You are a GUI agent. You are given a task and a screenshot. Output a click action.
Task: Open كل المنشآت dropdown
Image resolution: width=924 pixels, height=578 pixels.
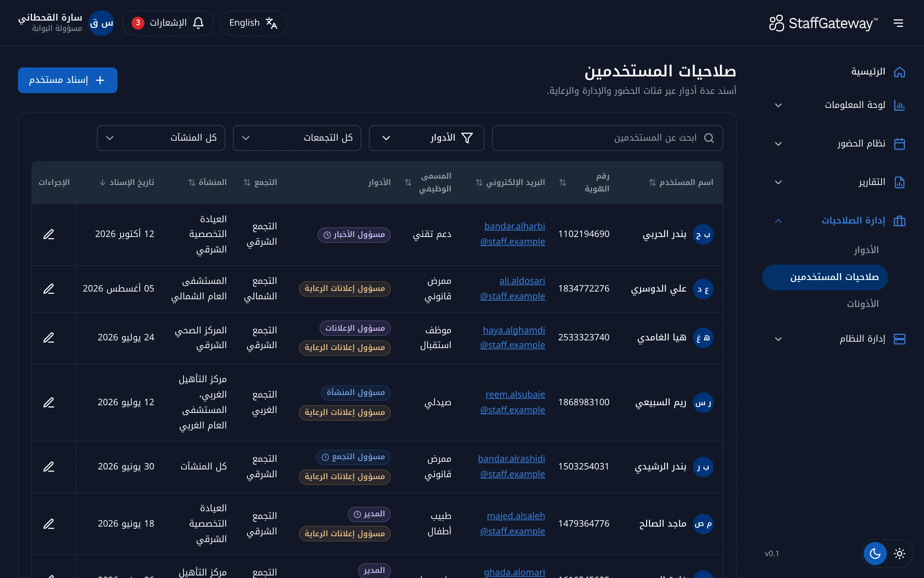coord(161,138)
